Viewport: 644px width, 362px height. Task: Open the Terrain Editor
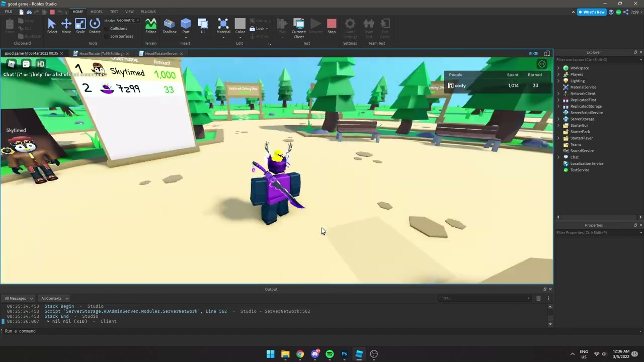tap(150, 26)
